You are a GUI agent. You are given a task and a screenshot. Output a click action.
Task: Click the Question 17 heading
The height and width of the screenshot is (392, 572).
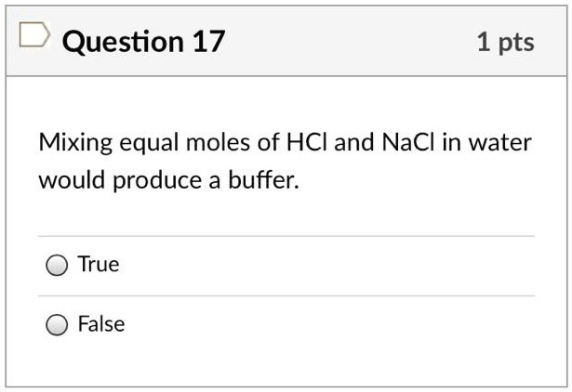click(143, 42)
